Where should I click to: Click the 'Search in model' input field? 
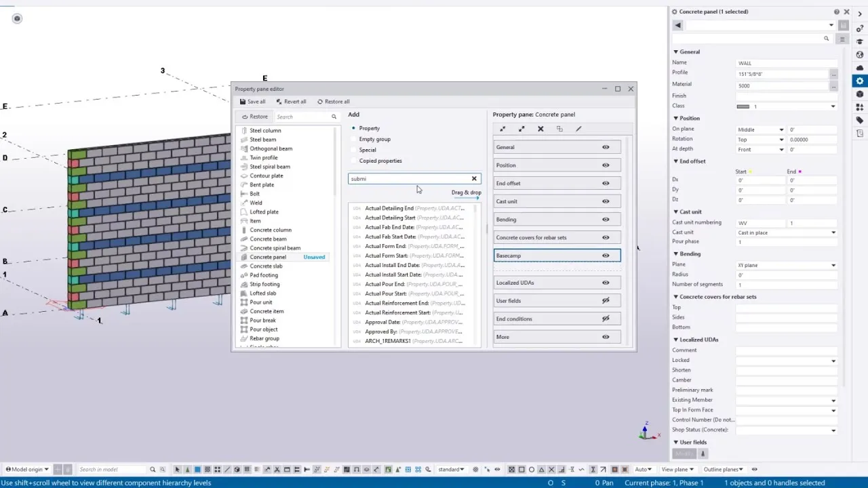112,469
